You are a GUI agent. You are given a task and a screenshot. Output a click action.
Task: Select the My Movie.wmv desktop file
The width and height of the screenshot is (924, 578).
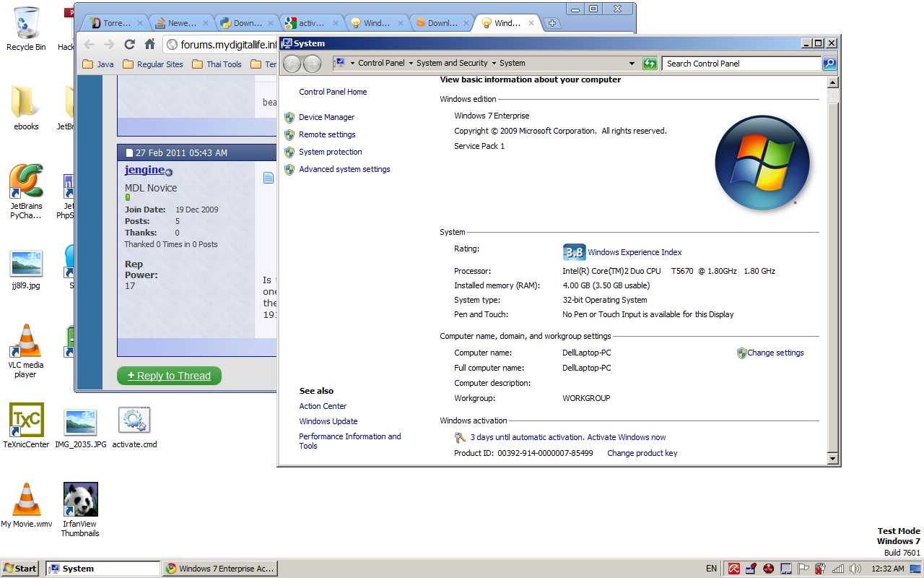27,505
